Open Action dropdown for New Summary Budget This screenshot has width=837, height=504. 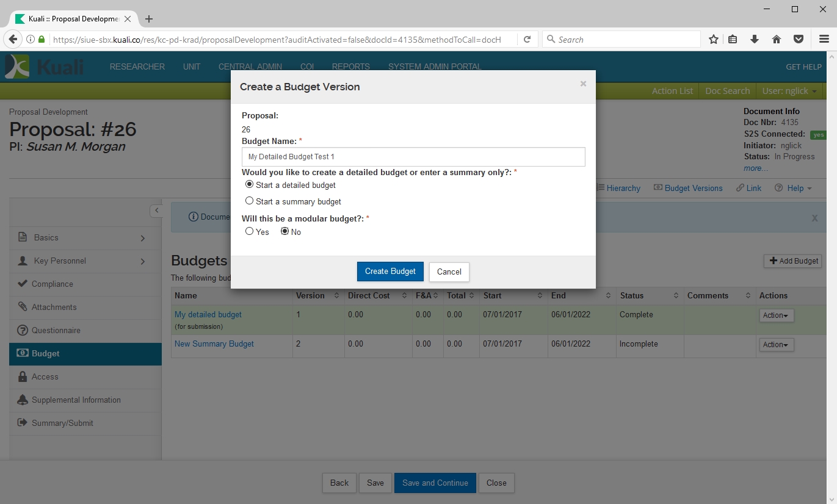(x=776, y=345)
